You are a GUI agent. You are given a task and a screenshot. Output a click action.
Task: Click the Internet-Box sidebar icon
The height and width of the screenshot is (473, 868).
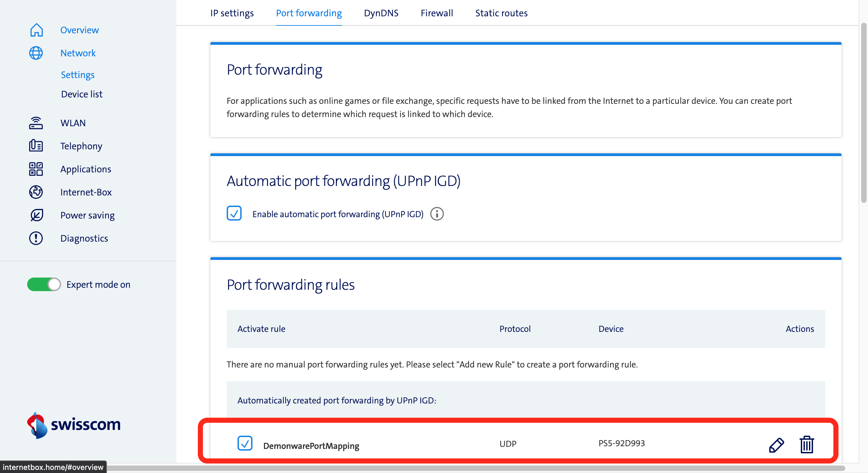pos(36,192)
